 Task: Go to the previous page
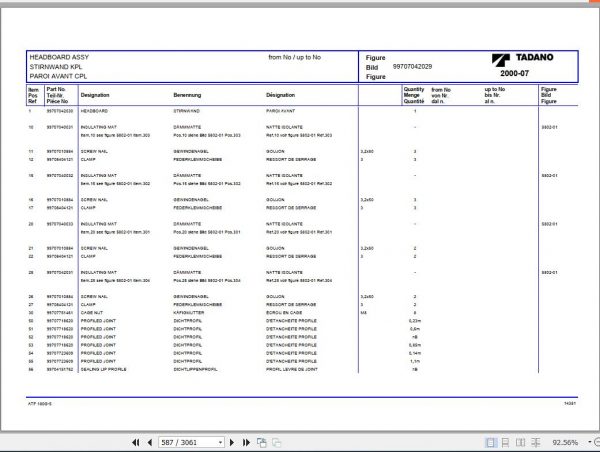coord(150,442)
